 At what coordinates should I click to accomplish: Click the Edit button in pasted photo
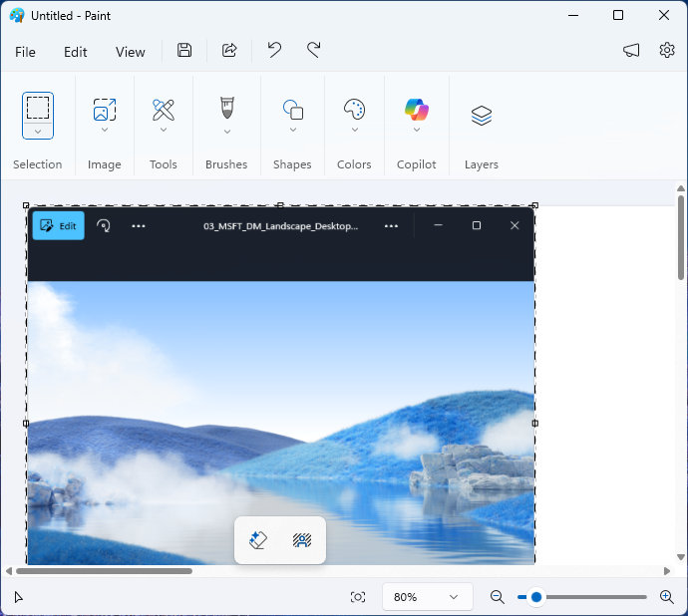[59, 226]
